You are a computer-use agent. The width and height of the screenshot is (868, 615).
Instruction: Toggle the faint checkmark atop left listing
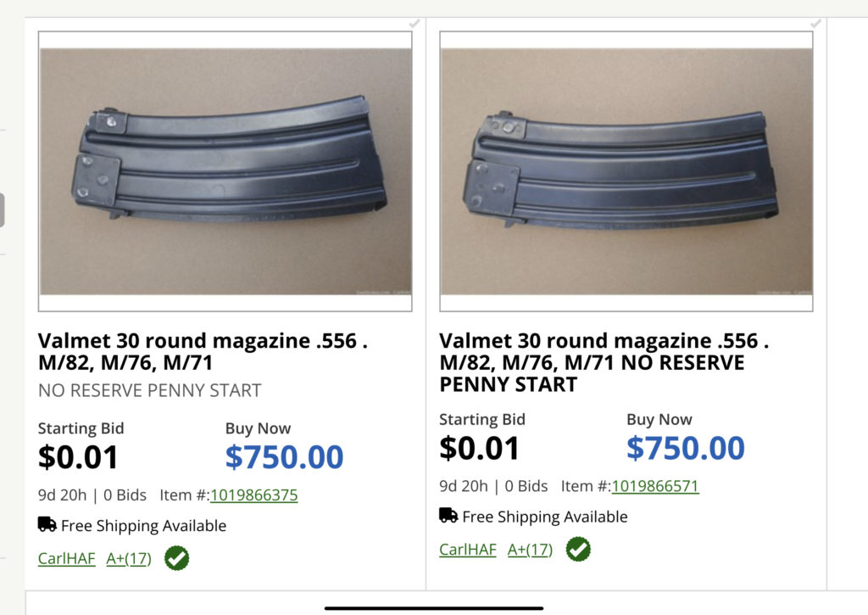coord(415,24)
